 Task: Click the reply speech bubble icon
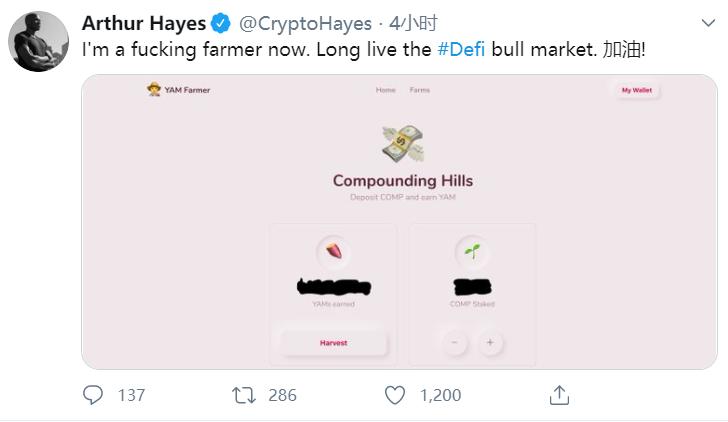(x=93, y=395)
